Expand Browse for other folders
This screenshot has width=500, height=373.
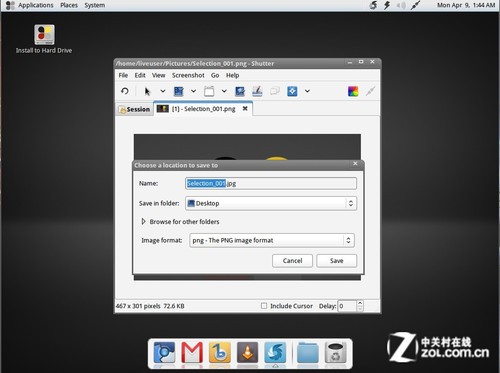coord(180,222)
